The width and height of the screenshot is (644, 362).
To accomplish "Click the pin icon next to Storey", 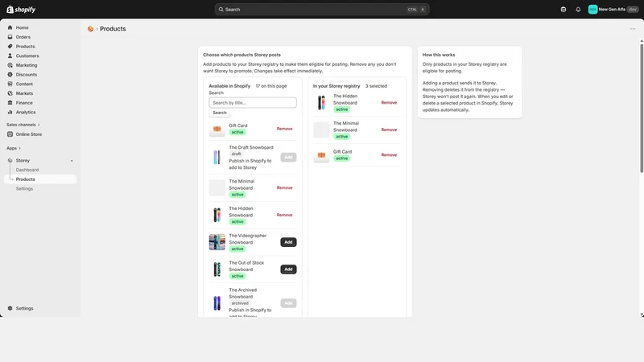I will pos(72,161).
